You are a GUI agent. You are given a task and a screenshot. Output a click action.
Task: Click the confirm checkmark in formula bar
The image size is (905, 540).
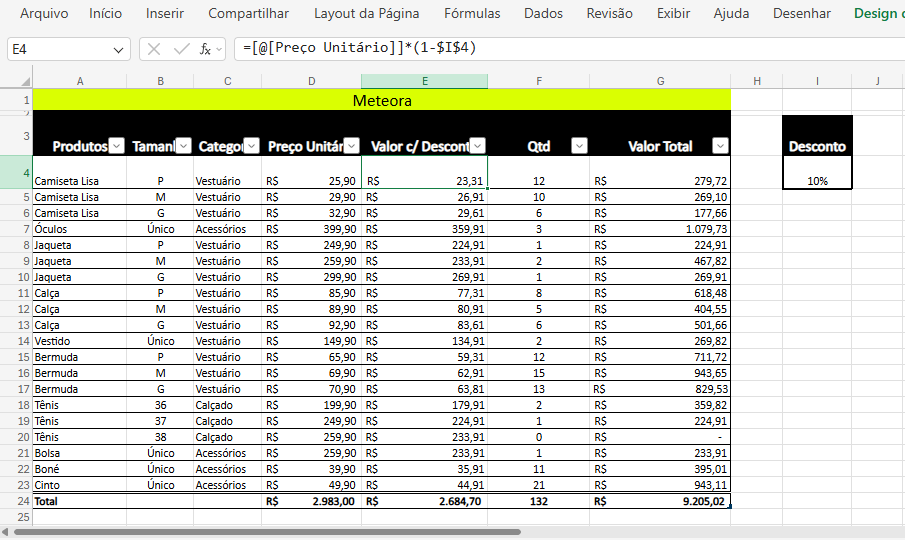click(x=181, y=50)
